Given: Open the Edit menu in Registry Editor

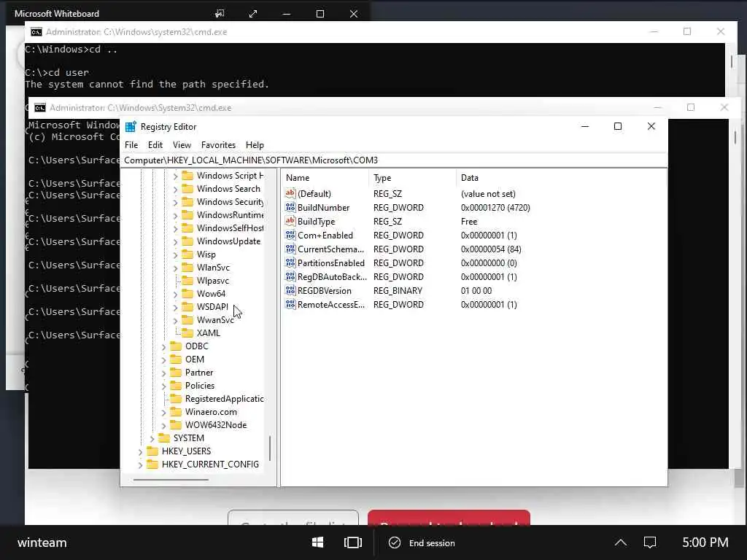Looking at the screenshot, I should coord(155,145).
